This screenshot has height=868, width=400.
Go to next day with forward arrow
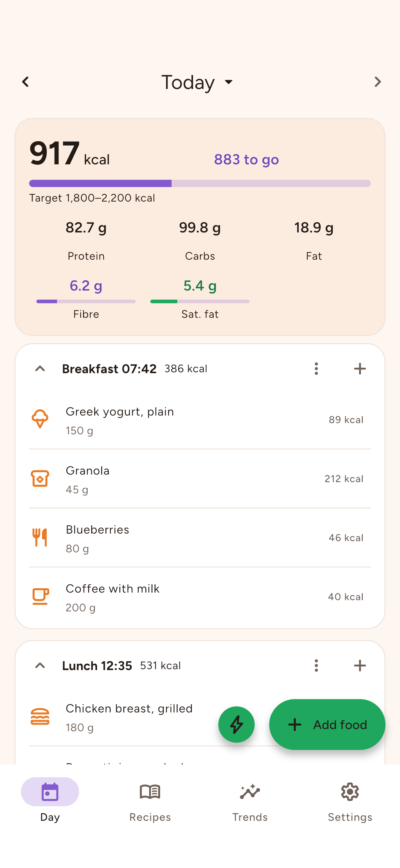pyautogui.click(x=377, y=82)
